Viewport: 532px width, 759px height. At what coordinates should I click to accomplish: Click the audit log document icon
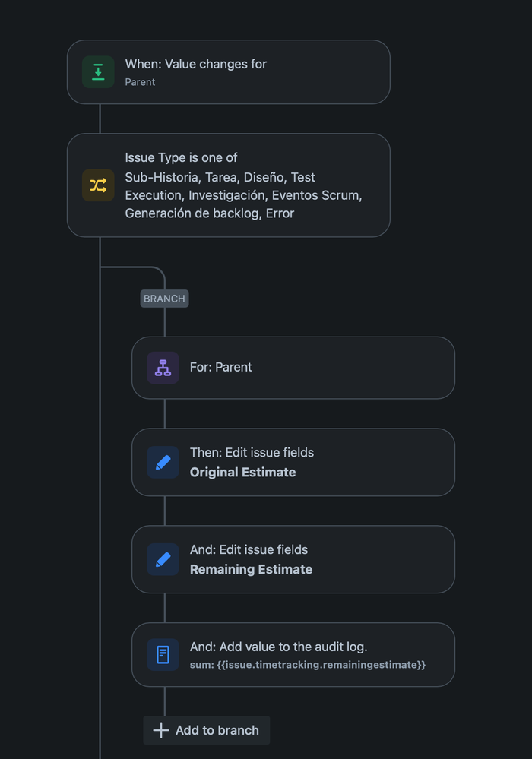(x=163, y=654)
